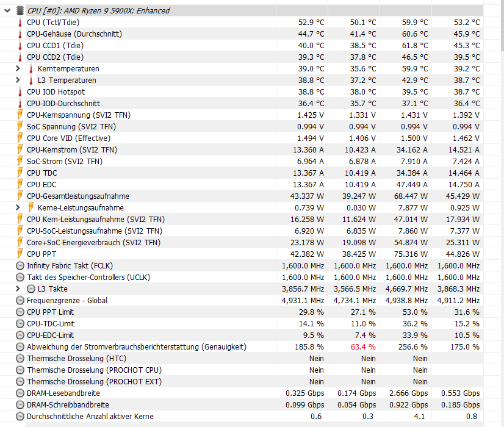Image resolution: width=504 pixels, height=427 pixels.
Task: Click thermometer icon beside CPU CCD1 (Tdie)
Action: (x=20, y=46)
